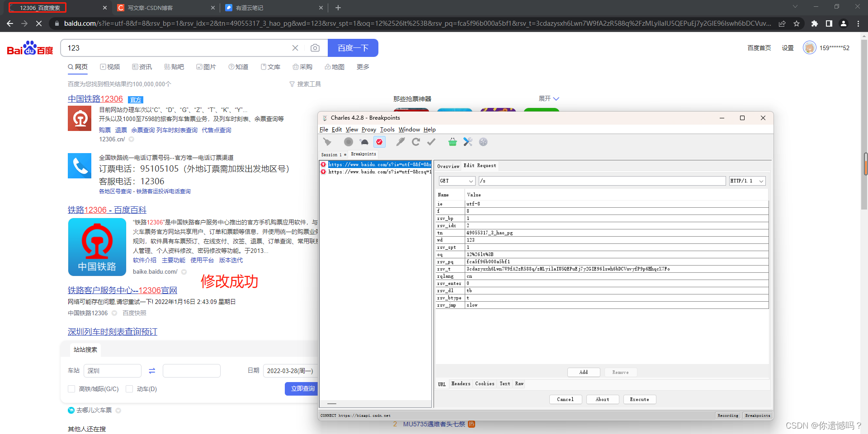The image size is (868, 434).
Task: Toggle the red breakpoints icon in Charles toolbar
Action: tap(379, 142)
